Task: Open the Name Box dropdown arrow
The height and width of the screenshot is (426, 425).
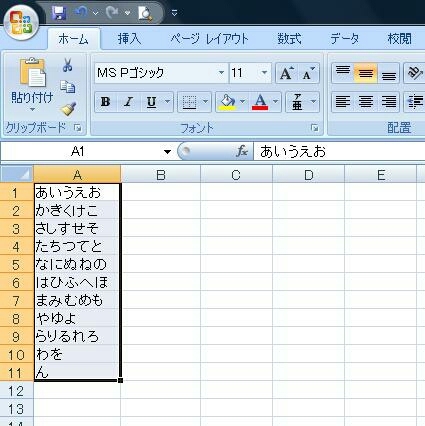Action: pyautogui.click(x=167, y=152)
